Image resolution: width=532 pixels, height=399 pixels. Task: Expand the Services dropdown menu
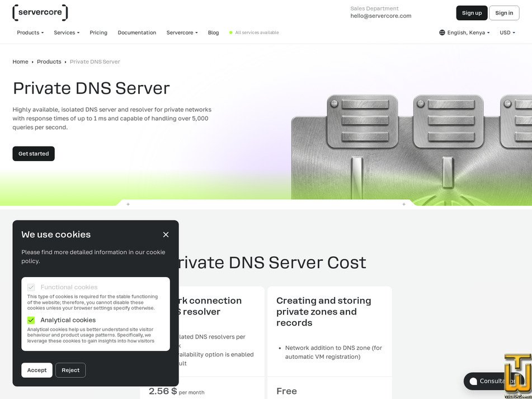click(67, 32)
